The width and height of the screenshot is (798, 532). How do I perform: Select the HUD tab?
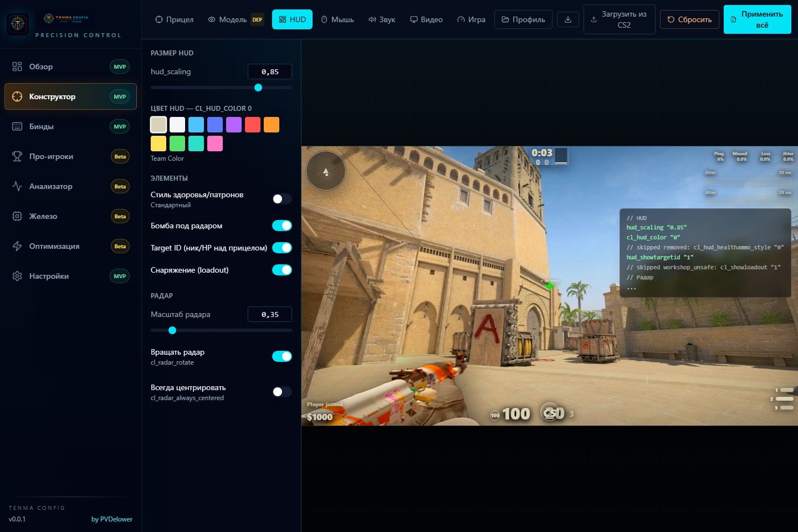point(293,19)
